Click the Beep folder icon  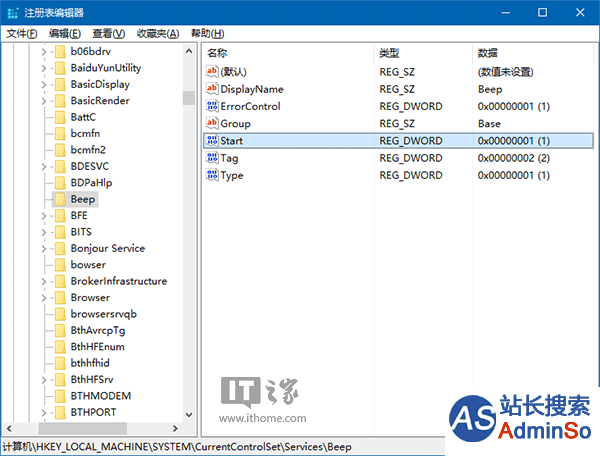coord(60,199)
